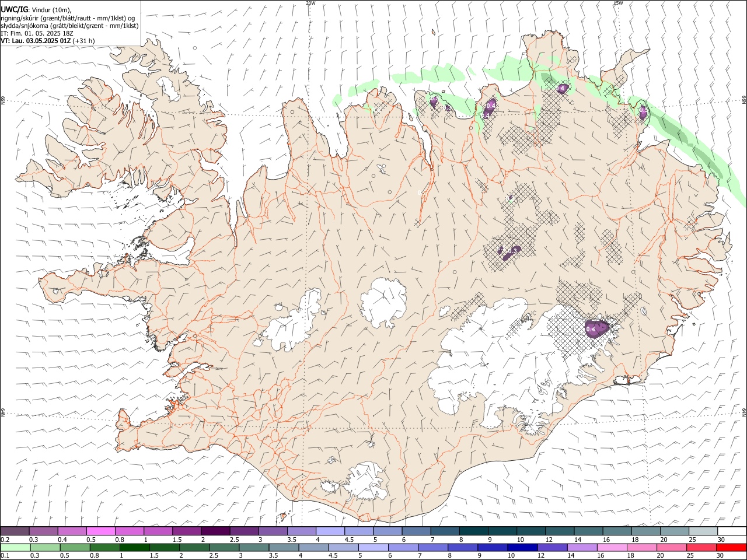Screen dimensions: 747x560
Task: Click the 20W longitude label
Action: click(x=311, y=3)
